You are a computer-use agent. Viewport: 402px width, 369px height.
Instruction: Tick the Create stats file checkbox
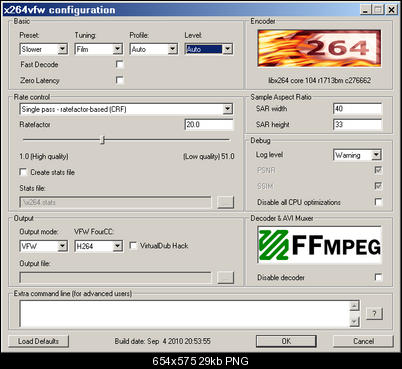(x=23, y=172)
